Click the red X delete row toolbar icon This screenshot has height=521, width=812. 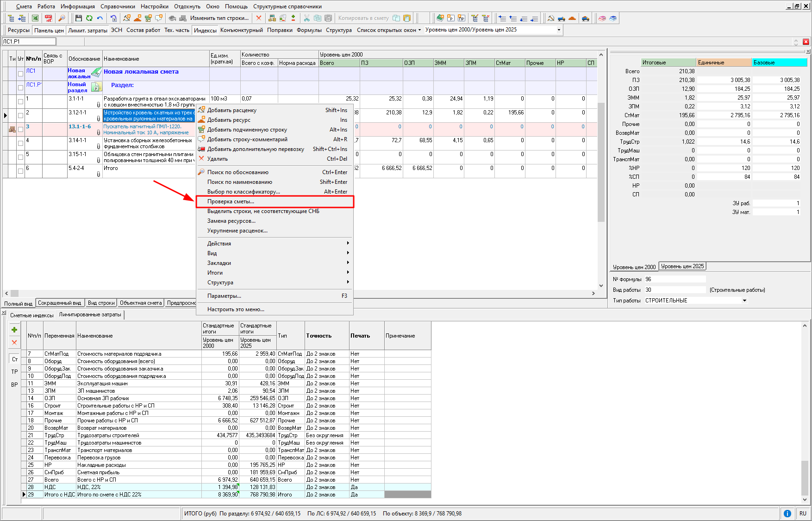point(259,18)
